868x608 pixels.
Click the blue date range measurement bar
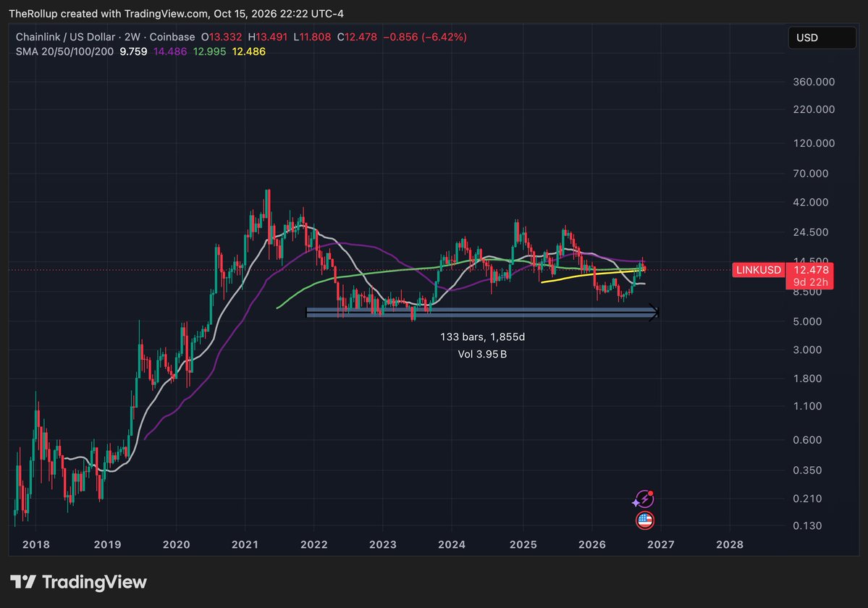click(482, 313)
